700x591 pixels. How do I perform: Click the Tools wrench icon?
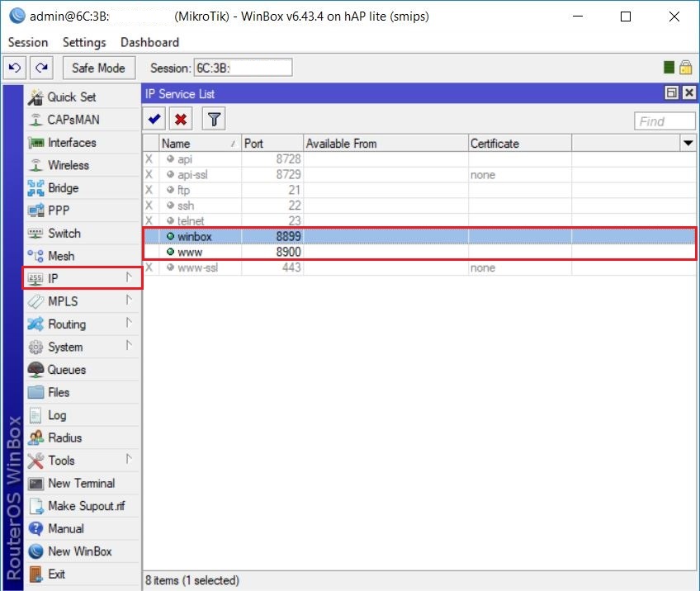(x=35, y=461)
